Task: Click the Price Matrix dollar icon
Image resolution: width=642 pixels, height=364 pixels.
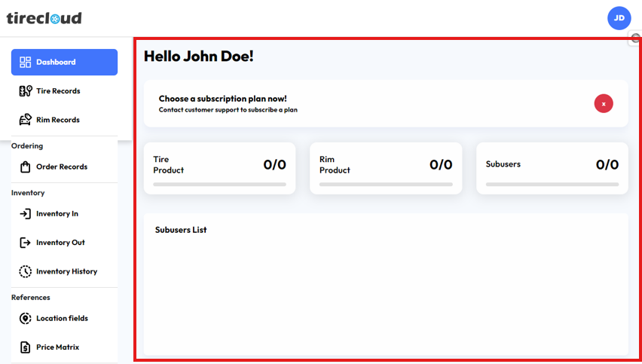Action: (x=26, y=347)
